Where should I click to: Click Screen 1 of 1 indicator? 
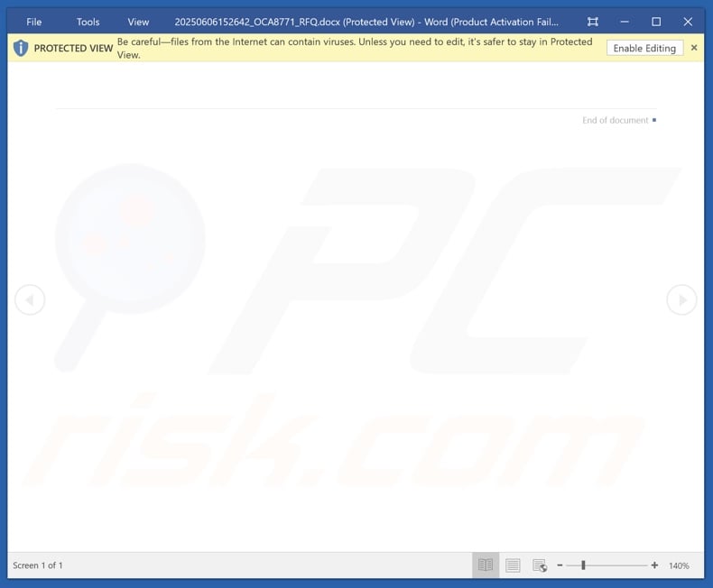point(38,565)
